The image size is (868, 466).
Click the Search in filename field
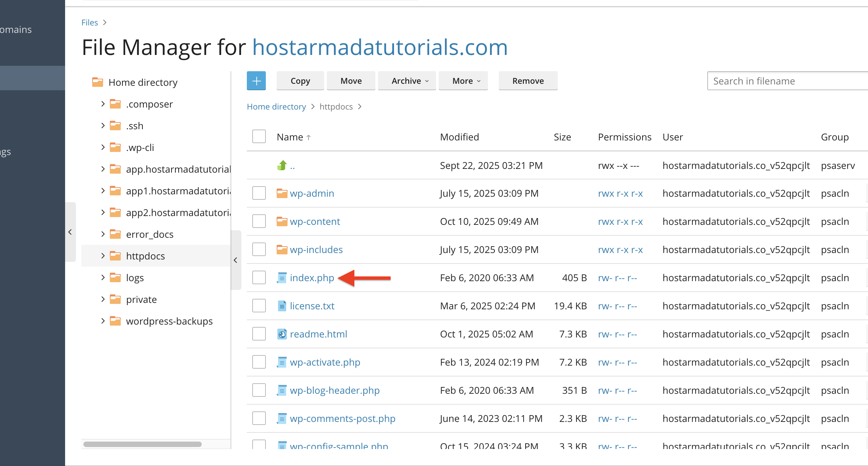point(787,81)
